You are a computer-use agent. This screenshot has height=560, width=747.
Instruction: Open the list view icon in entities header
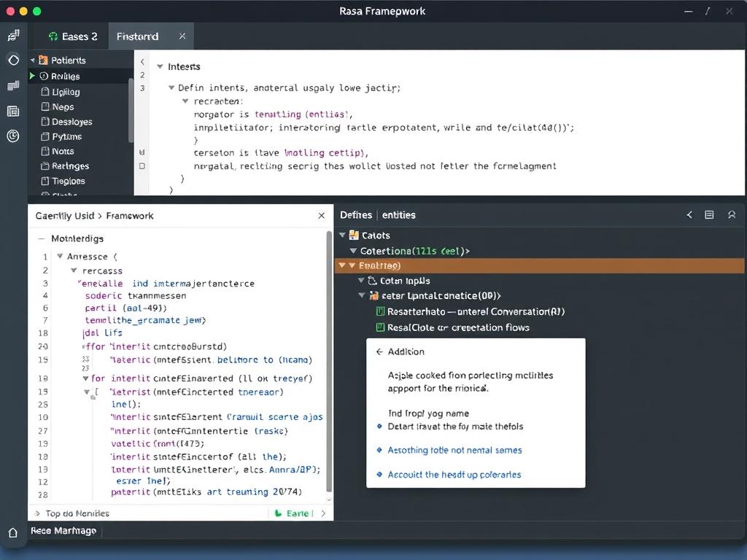(709, 215)
